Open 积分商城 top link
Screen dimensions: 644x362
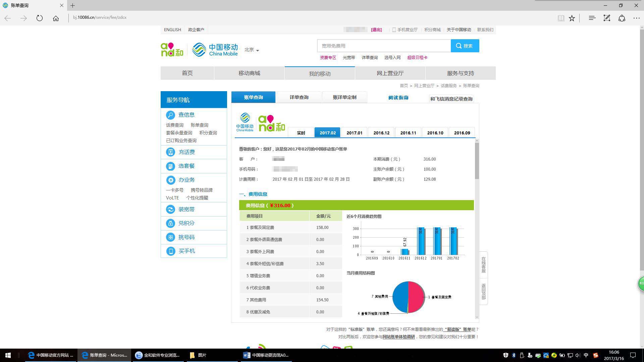pos(432,30)
